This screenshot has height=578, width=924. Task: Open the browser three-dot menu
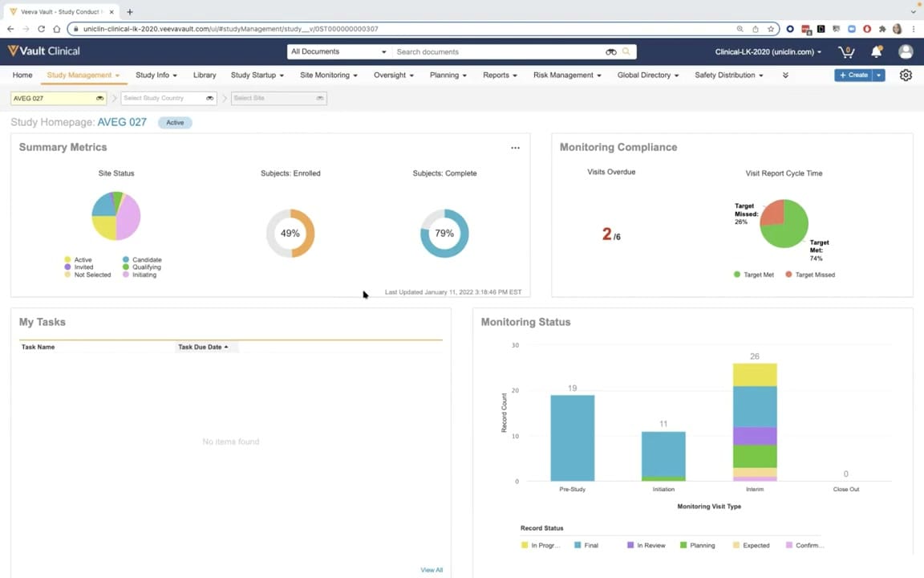pos(914,29)
